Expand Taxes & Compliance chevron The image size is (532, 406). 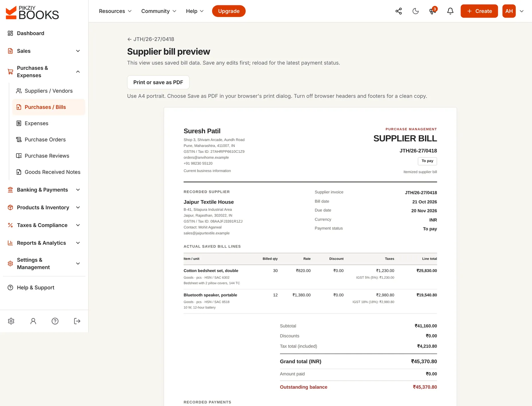[x=78, y=225]
